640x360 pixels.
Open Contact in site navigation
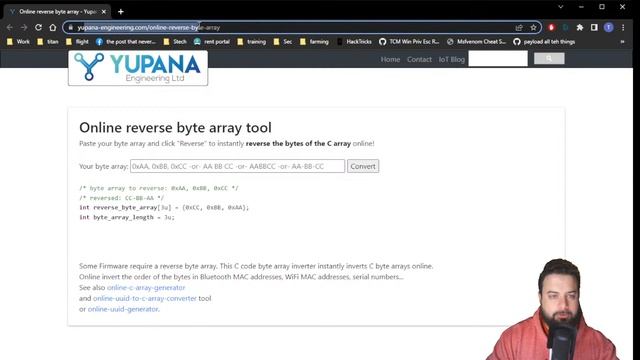419,59
